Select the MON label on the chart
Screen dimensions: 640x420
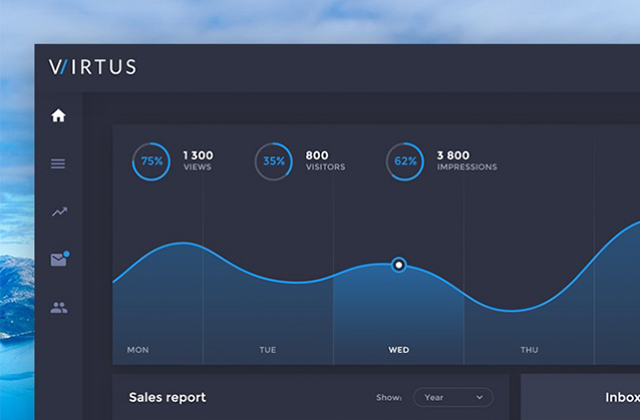coord(138,350)
